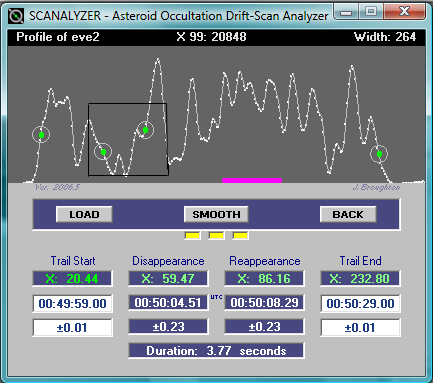Click the Trail Start ±0.01 uncertainty field
Image resolution: width=433 pixels, height=383 pixels.
coord(72,327)
